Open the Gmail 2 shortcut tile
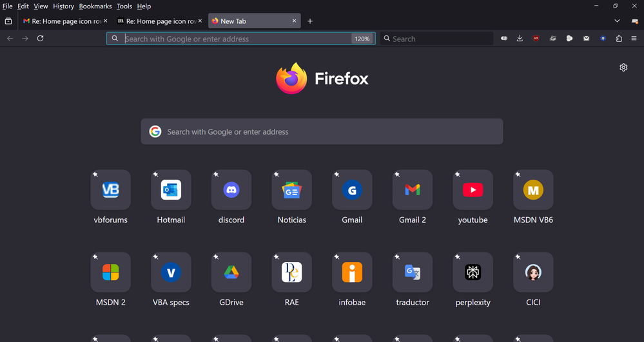The height and width of the screenshot is (342, 644). click(413, 190)
